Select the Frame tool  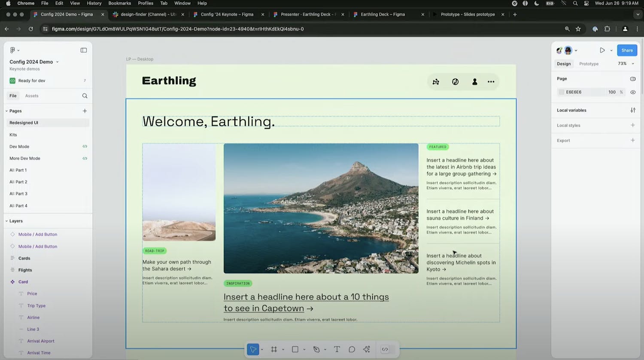click(274, 349)
